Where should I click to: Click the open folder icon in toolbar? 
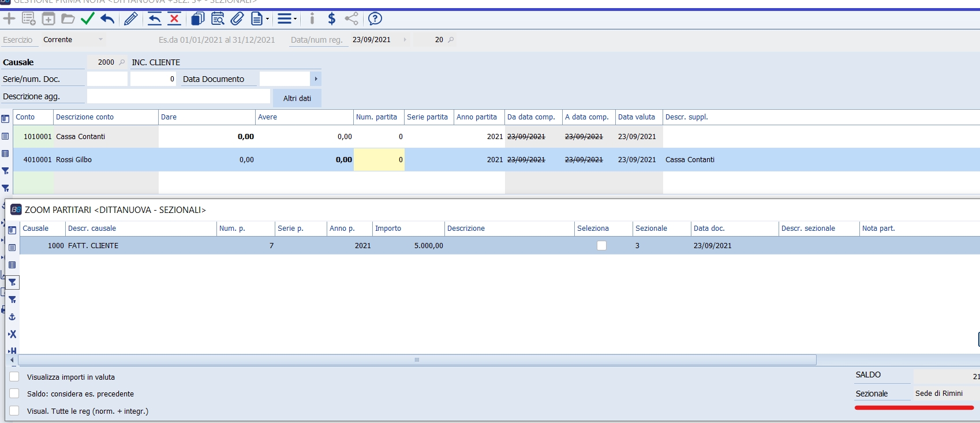click(68, 19)
